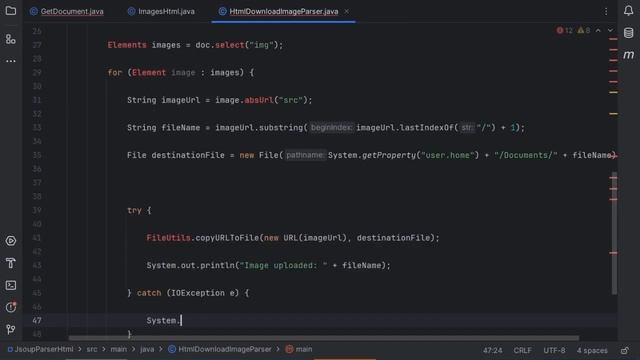Switch to ImagesHtml.java tab
This screenshot has height=360, width=640.
161,11
